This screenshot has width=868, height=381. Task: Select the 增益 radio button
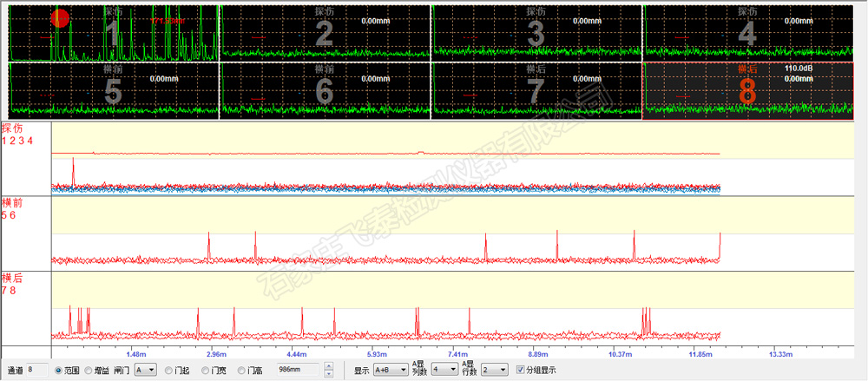[89, 370]
